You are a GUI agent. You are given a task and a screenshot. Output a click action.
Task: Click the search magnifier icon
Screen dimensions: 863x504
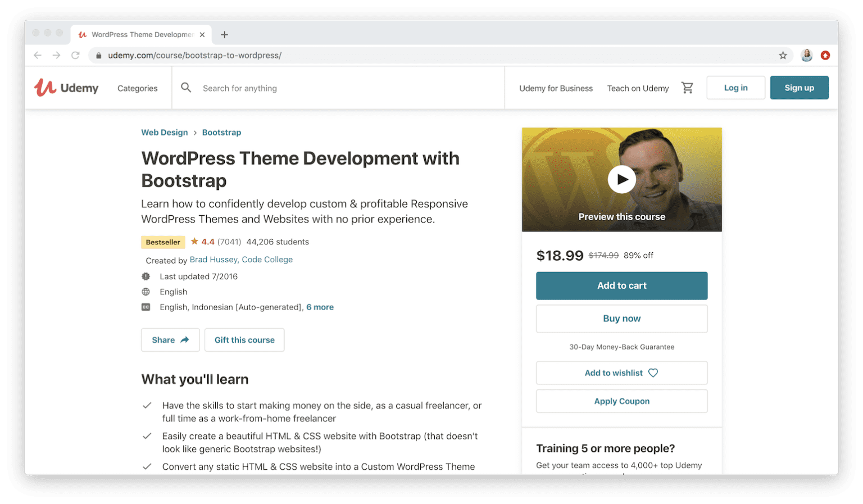tap(186, 88)
